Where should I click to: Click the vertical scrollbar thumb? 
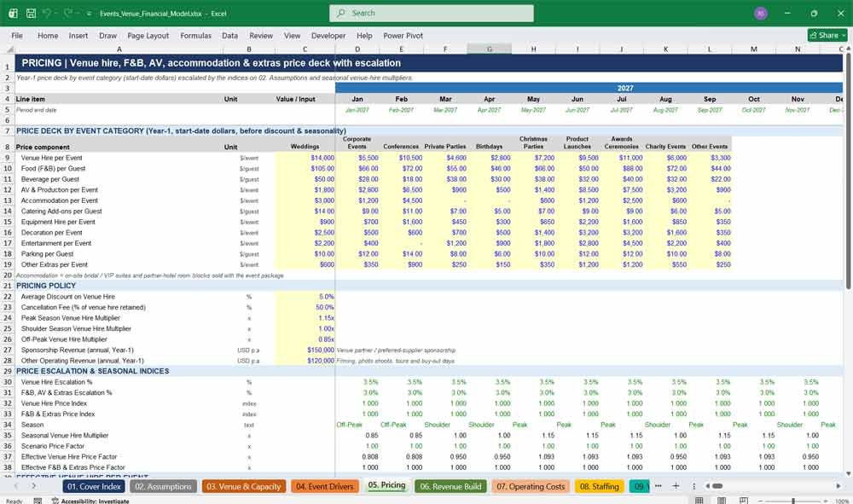pyautogui.click(x=848, y=171)
